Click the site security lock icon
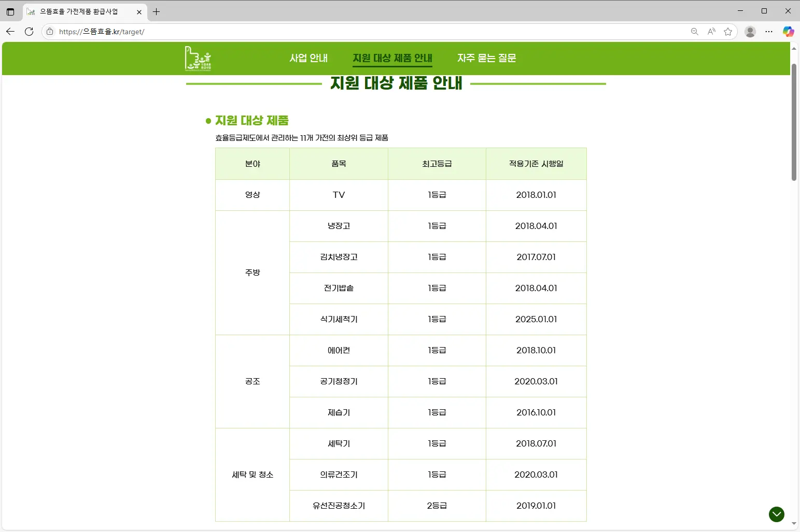This screenshot has height=532, width=800. tap(49, 31)
